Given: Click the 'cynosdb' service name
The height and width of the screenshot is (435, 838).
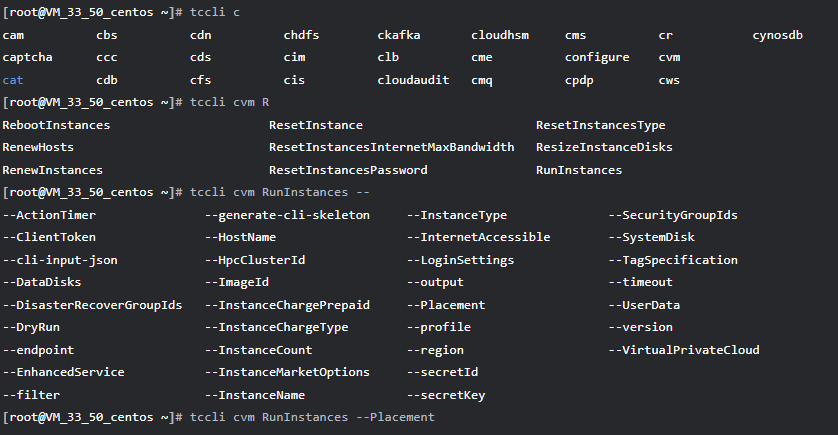Looking at the screenshot, I should [x=777, y=35].
